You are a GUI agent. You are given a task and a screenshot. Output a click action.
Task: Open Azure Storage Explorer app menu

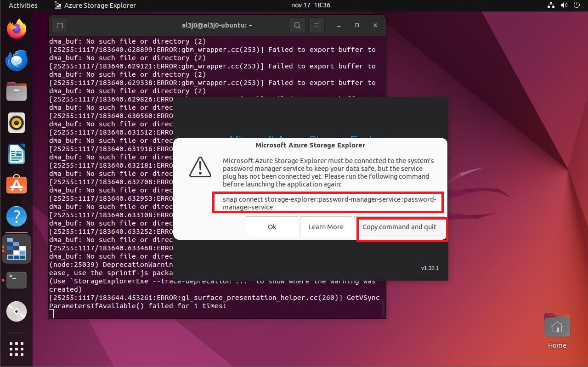(95, 6)
